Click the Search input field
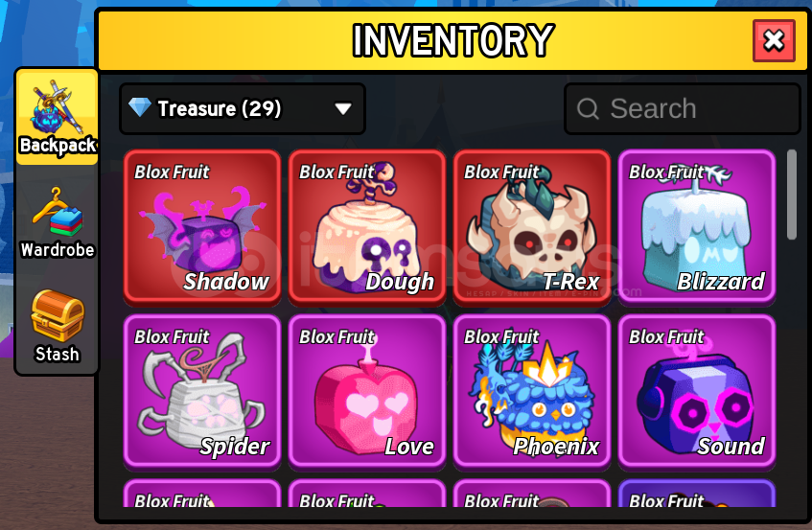The height and width of the screenshot is (530, 812). [x=683, y=108]
